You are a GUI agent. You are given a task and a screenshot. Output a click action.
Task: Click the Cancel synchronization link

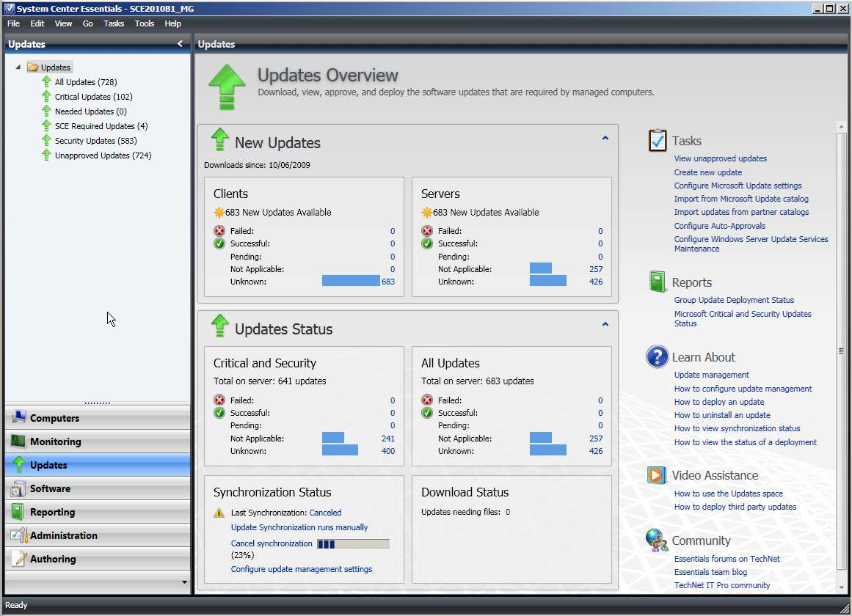click(272, 543)
